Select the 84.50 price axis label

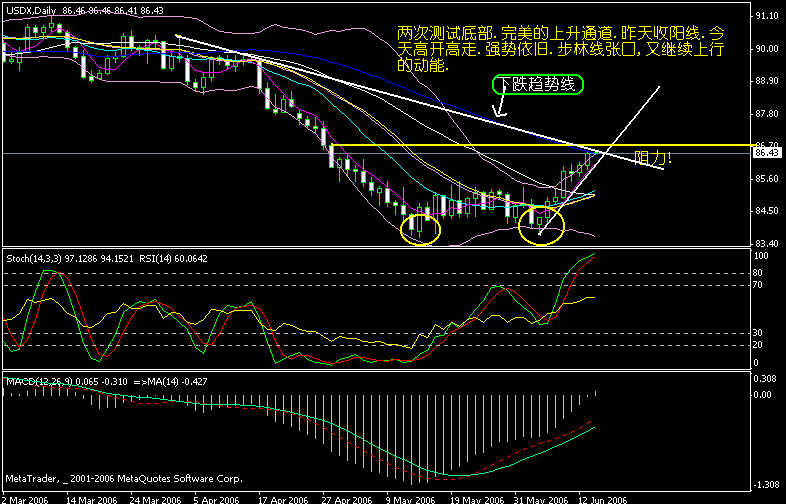pyautogui.click(x=767, y=211)
